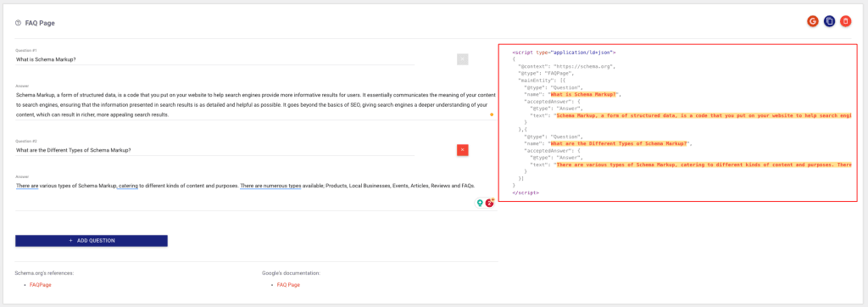Image resolution: width=868 pixels, height=307 pixels.
Task: Open Google's documentation FAQ Page link
Action: click(x=288, y=285)
